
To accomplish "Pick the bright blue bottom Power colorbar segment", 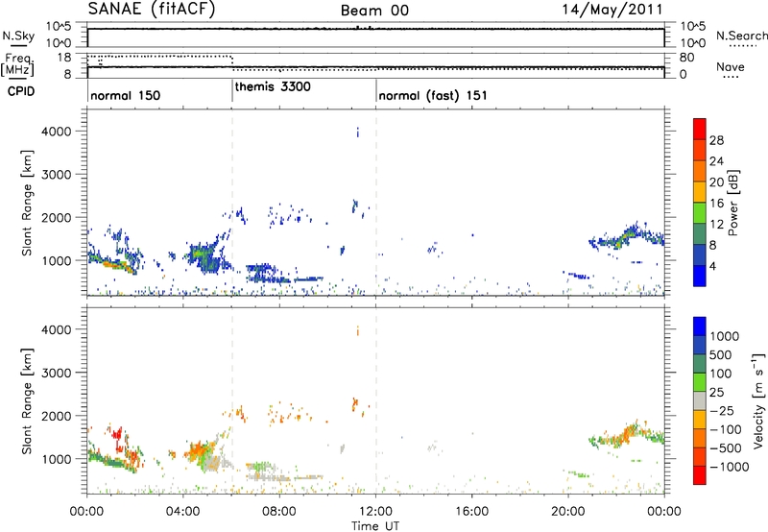I will click(x=700, y=276).
